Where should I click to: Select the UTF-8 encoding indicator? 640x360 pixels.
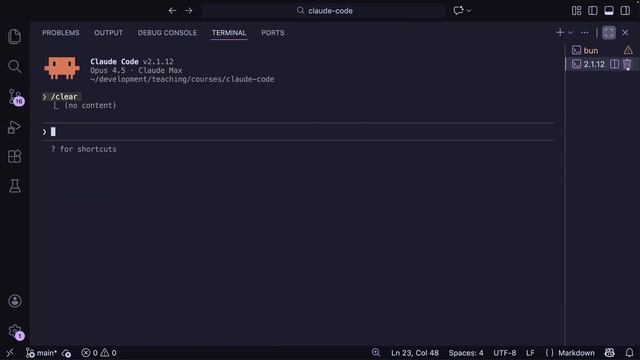[504, 353]
